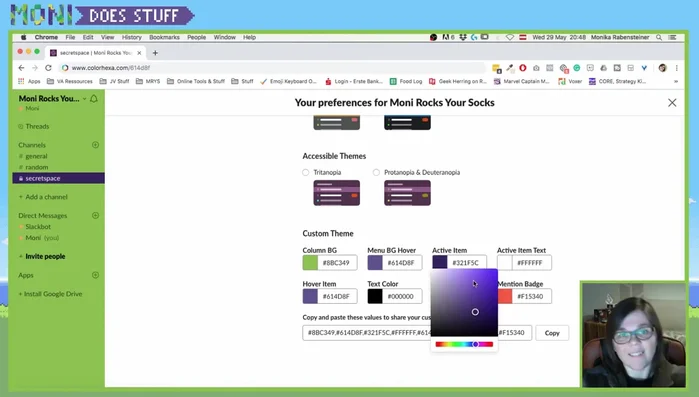699x397 pixels.
Task: Go forward with the browser forward arrow
Action: 35,68
